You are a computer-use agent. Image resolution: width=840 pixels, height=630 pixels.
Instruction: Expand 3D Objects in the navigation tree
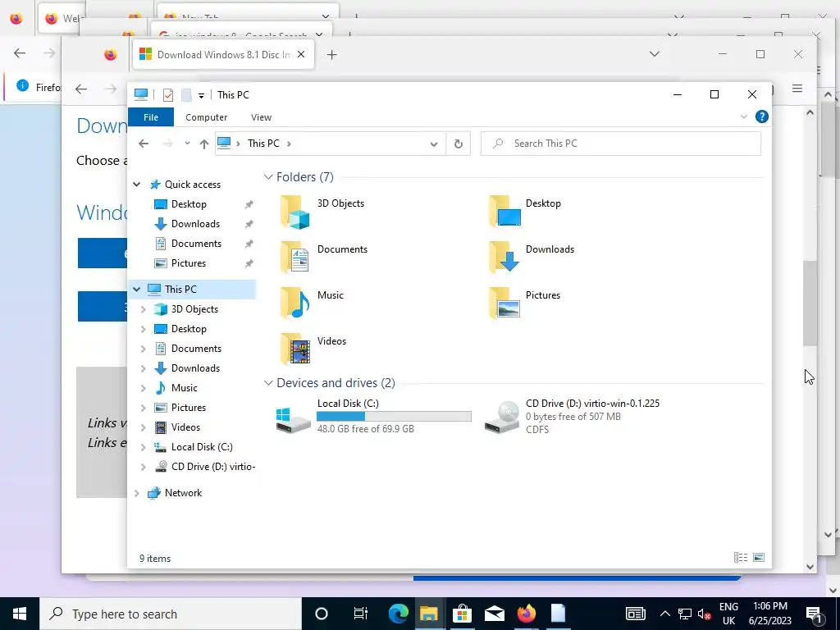[x=143, y=309]
